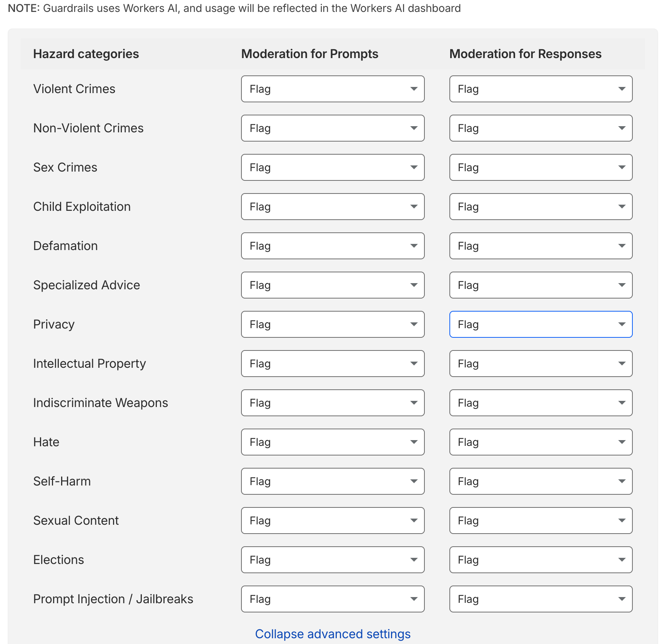Open Indiscriminate Weapons responses dropdown
This screenshot has width=662, height=644.
(x=541, y=403)
